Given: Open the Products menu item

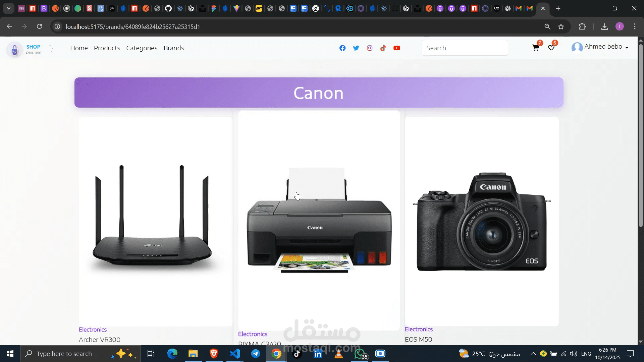Looking at the screenshot, I should 107,48.
